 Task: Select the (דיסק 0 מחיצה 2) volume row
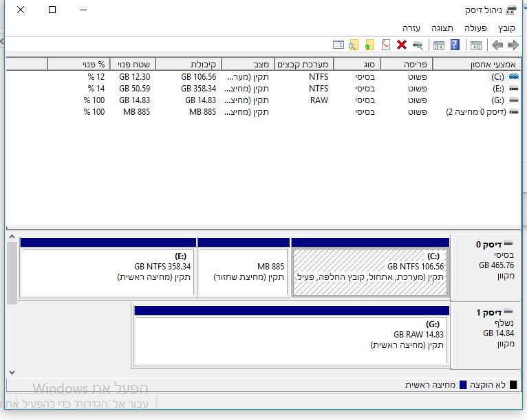263,112
